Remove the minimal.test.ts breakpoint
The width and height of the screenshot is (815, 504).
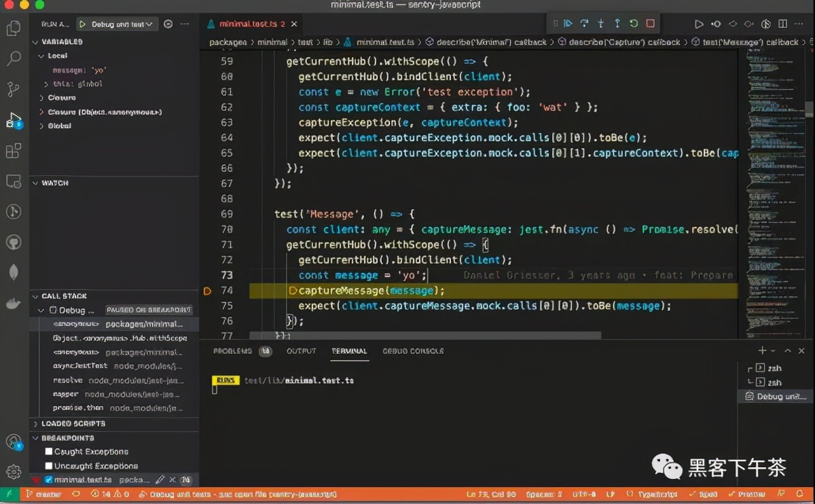(x=173, y=480)
